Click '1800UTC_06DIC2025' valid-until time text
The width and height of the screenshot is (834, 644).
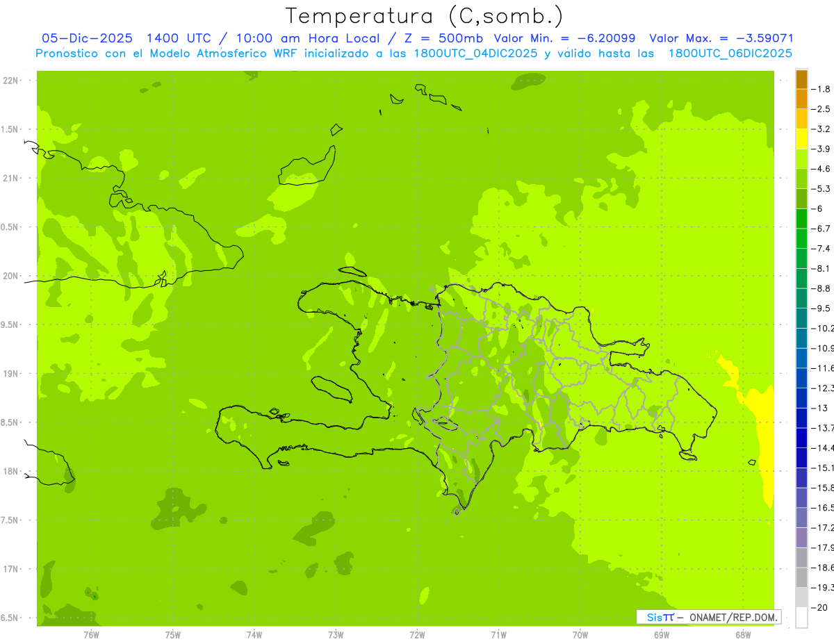coord(730,53)
